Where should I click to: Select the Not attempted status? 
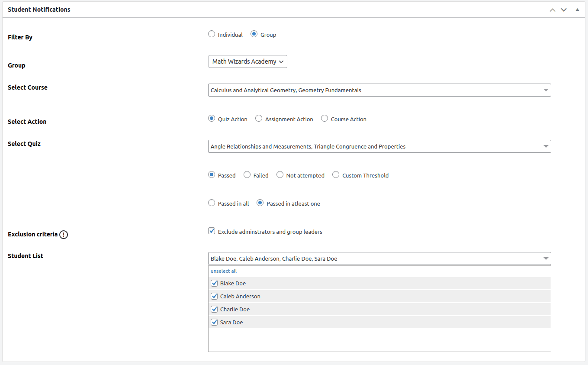point(280,175)
